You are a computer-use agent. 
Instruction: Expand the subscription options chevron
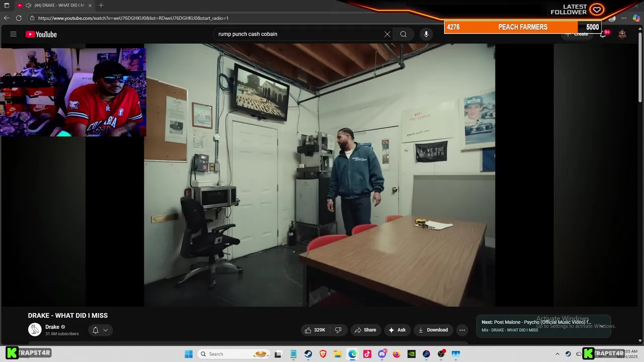pyautogui.click(x=106, y=330)
